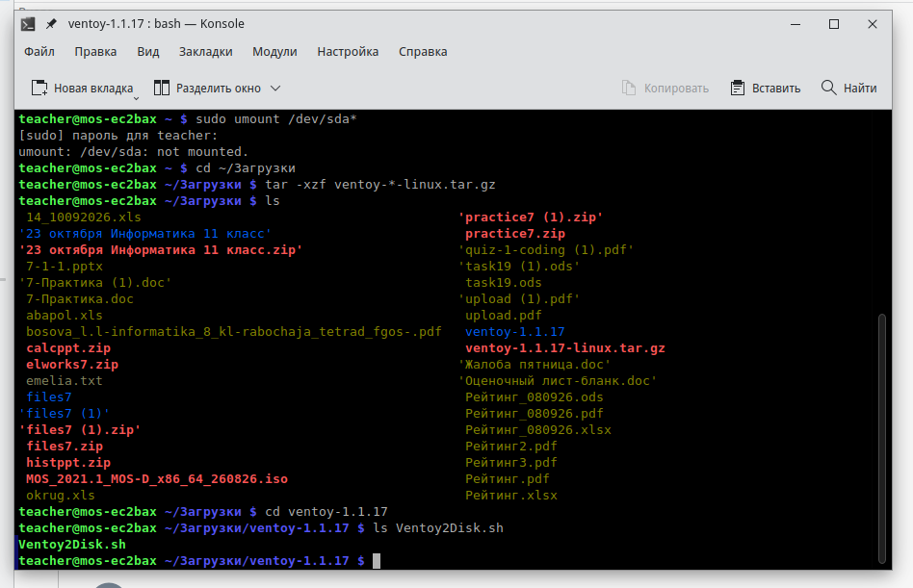
Task: Click 7-Практика.doc in listing
Action: (80, 299)
